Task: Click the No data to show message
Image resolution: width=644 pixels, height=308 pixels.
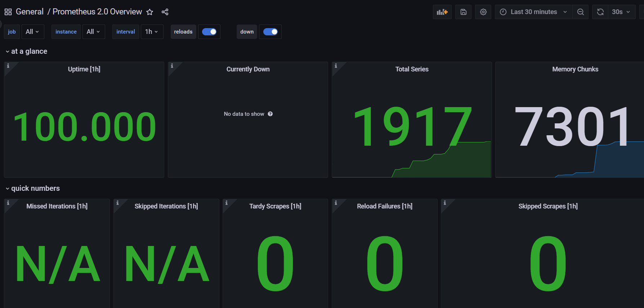Action: coord(244,114)
